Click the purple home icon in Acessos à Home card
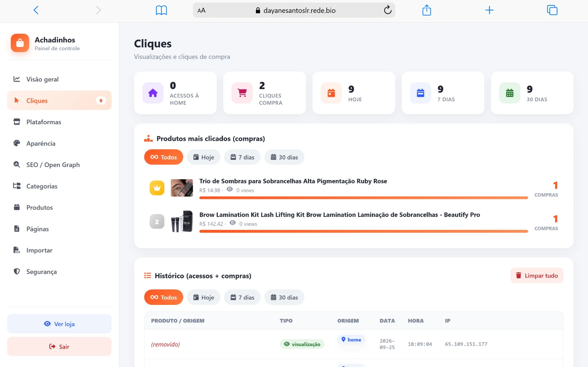The image size is (588, 367). 153,93
